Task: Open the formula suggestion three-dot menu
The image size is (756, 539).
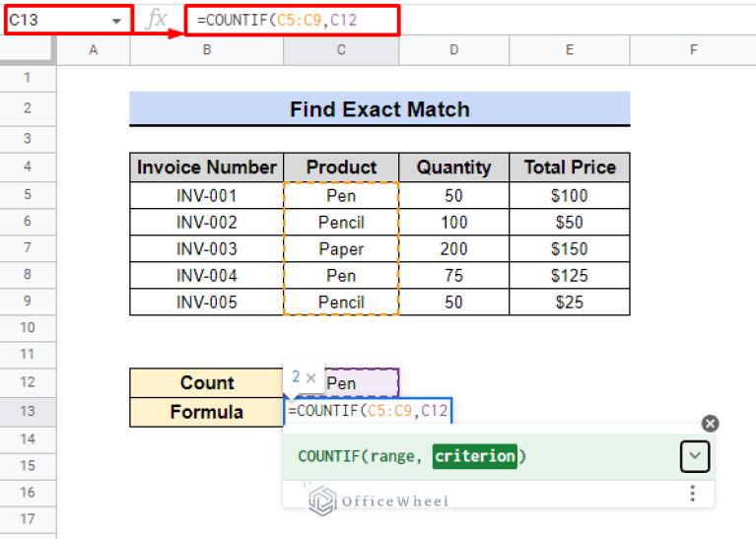Action: (693, 494)
